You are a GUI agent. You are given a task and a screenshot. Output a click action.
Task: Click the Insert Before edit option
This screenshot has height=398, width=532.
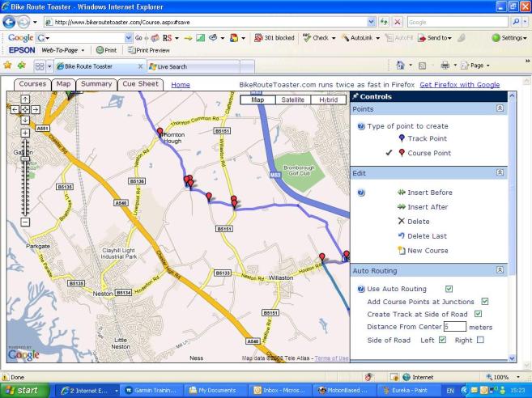pyautogui.click(x=429, y=193)
